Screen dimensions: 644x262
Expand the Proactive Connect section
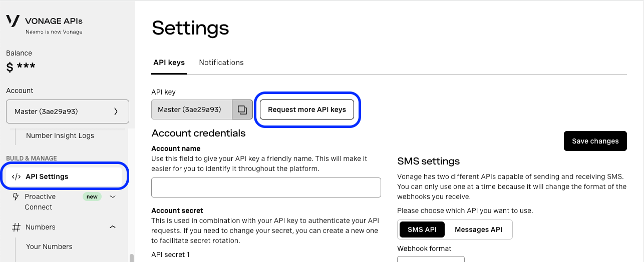113,196
